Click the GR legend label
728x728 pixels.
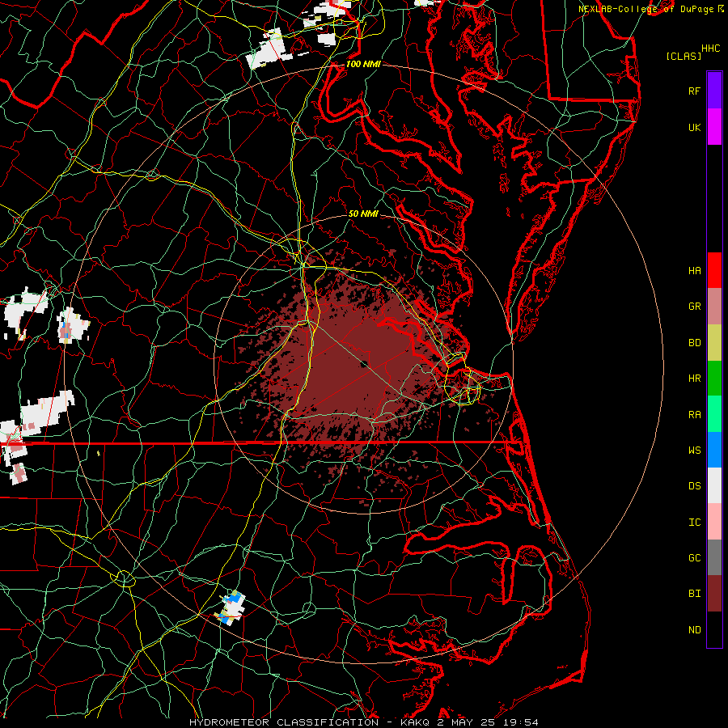coord(695,307)
